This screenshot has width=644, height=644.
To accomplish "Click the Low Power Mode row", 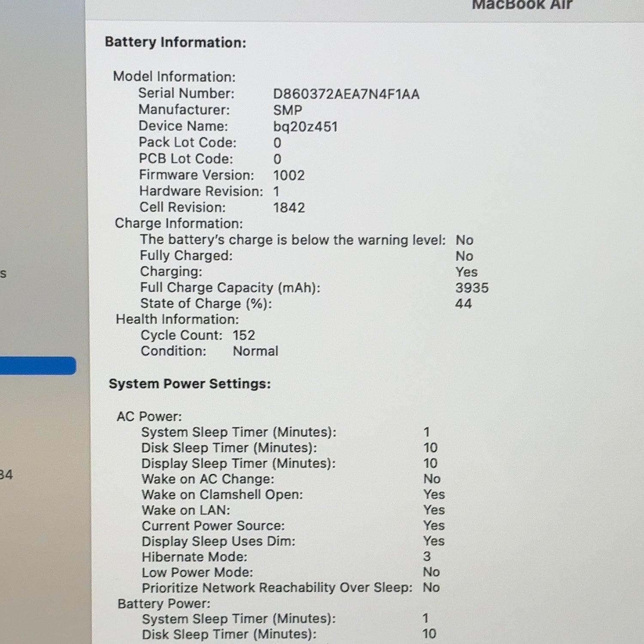I will pos(291,572).
